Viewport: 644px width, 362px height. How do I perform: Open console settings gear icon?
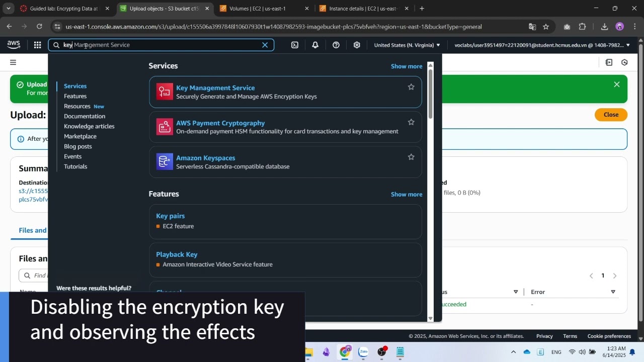point(357,45)
